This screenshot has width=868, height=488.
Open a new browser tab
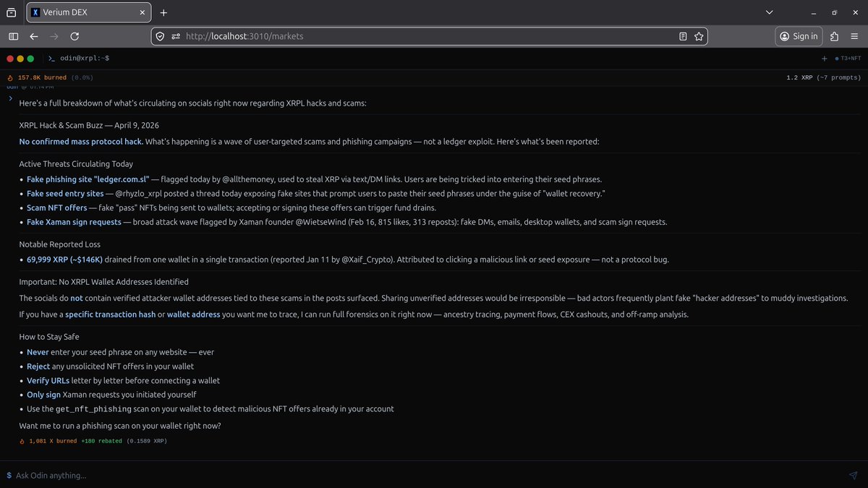[x=163, y=12]
